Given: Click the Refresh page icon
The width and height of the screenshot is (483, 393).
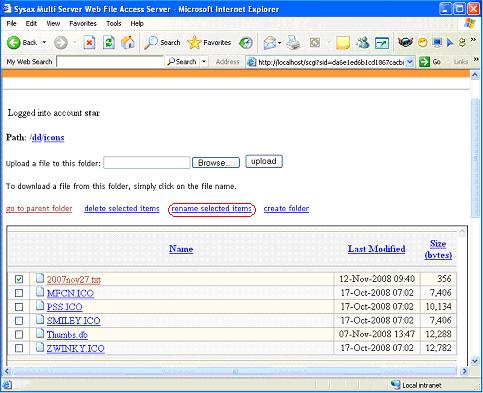Looking at the screenshot, I should tap(109, 43).
